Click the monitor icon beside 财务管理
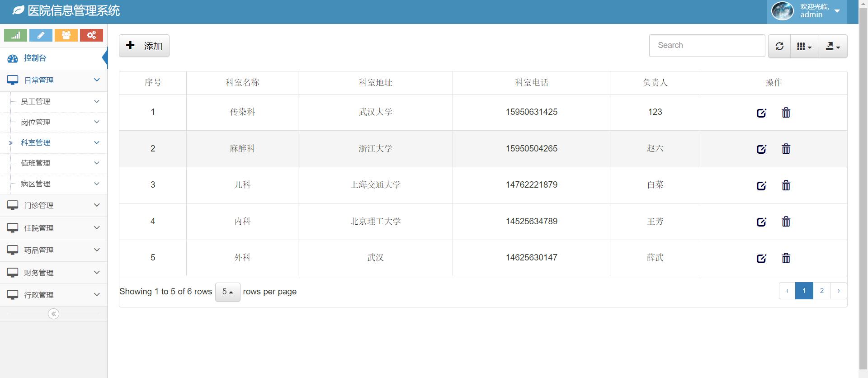The width and height of the screenshot is (868, 378). [13, 273]
